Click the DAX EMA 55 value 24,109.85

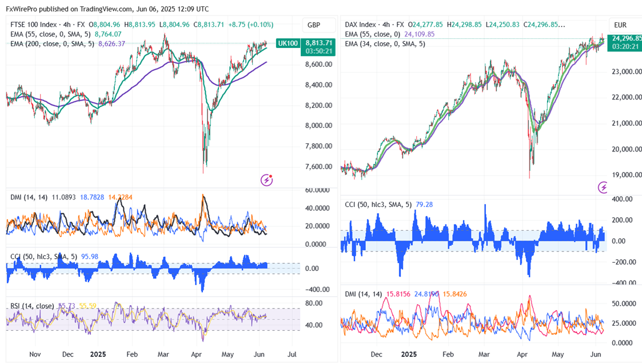click(419, 34)
